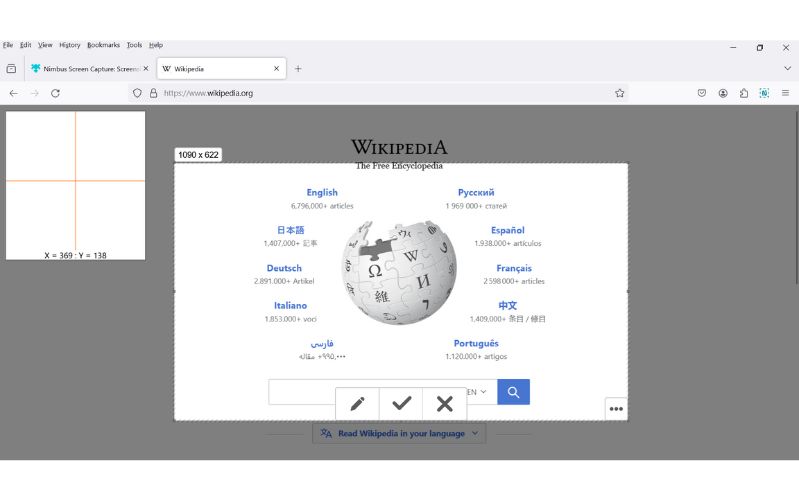Open the Deutsch Wikipedia link
Screen dimensions: 799x500
tap(284, 268)
